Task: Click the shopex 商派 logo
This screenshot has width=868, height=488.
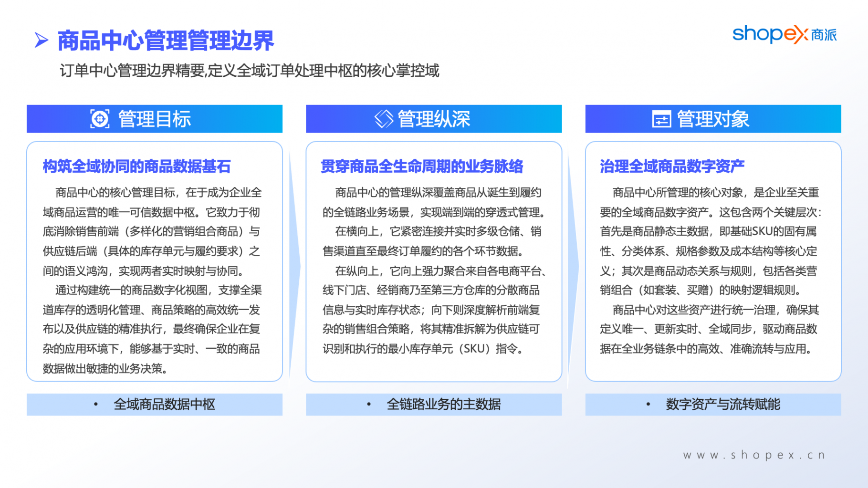Action: (784, 34)
